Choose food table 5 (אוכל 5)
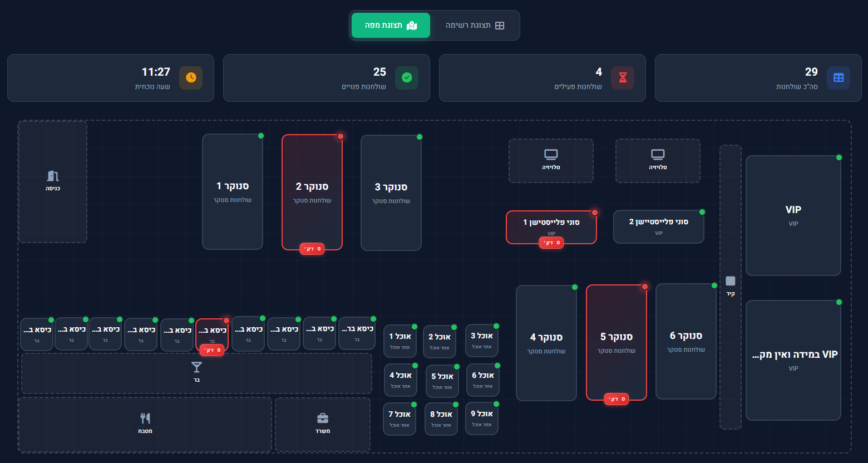868x463 pixels. 442,381
